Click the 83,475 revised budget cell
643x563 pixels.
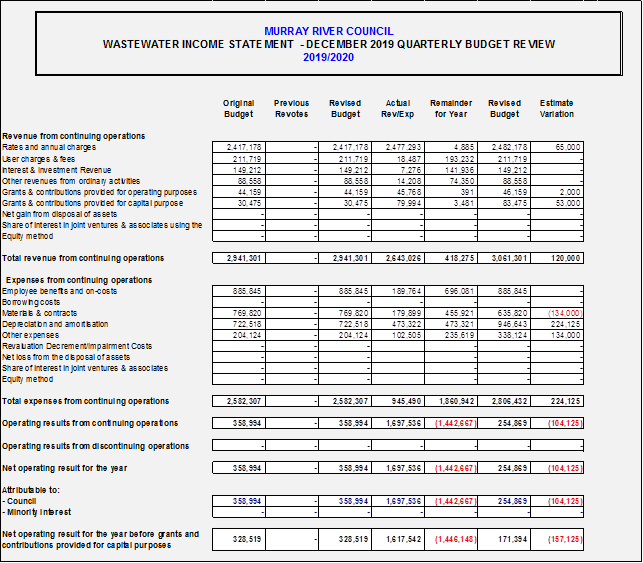coord(504,203)
